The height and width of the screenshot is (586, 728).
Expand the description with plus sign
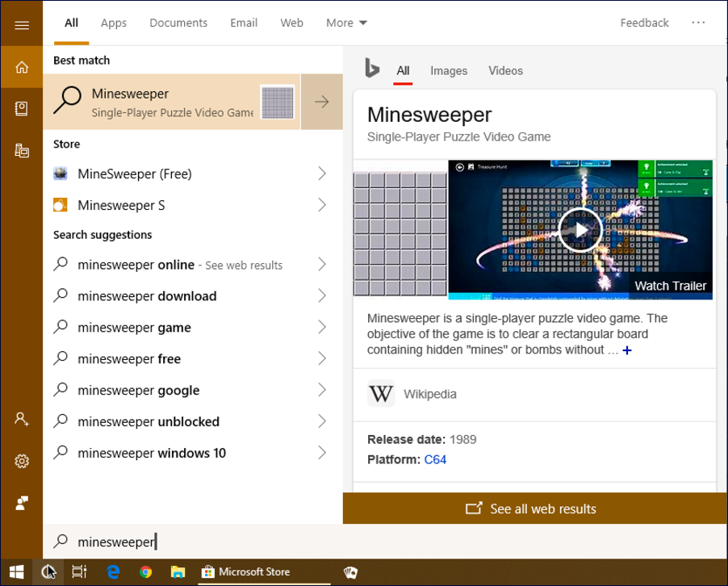click(627, 350)
